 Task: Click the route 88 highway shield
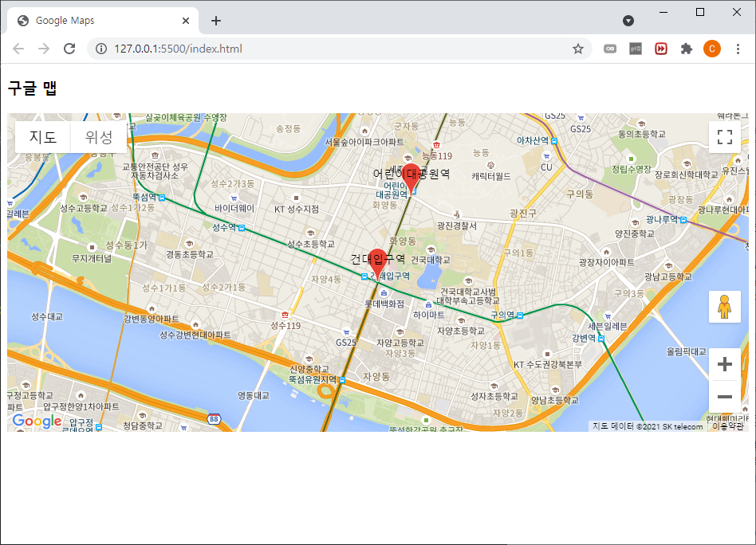tap(214, 419)
